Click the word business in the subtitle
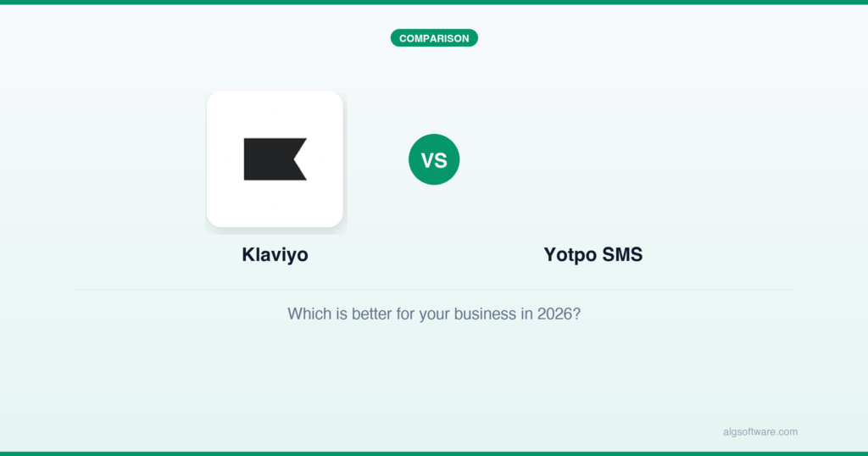Screen dimensions: 868x456 (484, 314)
